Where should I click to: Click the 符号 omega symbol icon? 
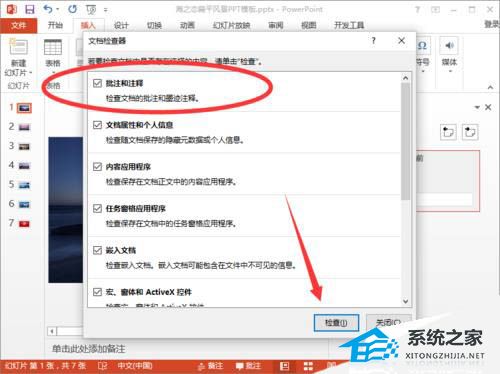422,46
